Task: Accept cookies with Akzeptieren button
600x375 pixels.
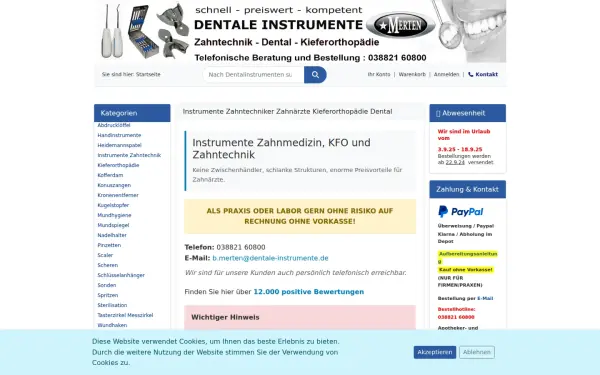Action: tap(435, 352)
